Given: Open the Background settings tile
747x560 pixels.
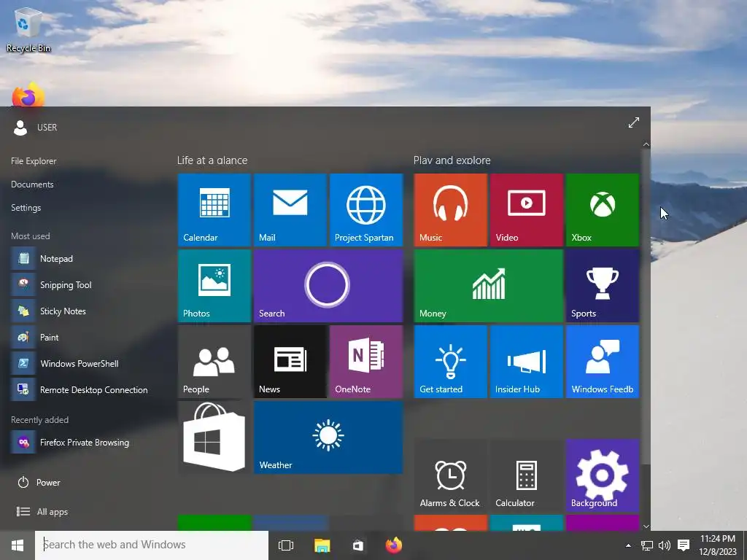Looking at the screenshot, I should coord(603,475).
